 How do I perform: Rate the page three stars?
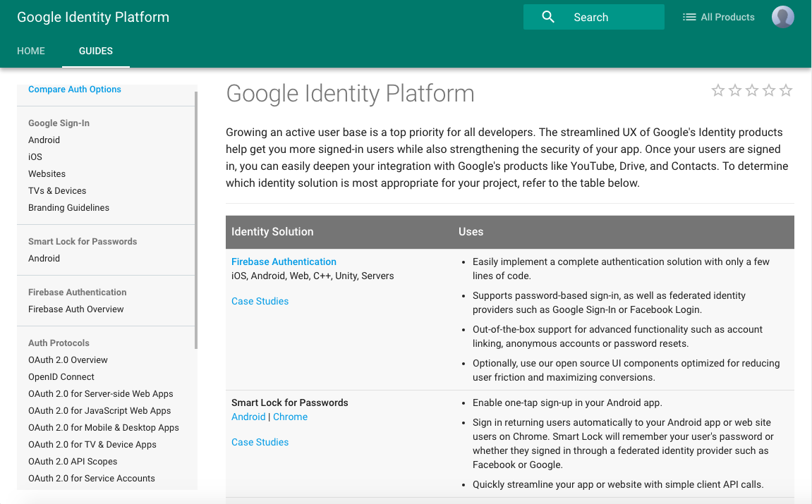coord(752,90)
